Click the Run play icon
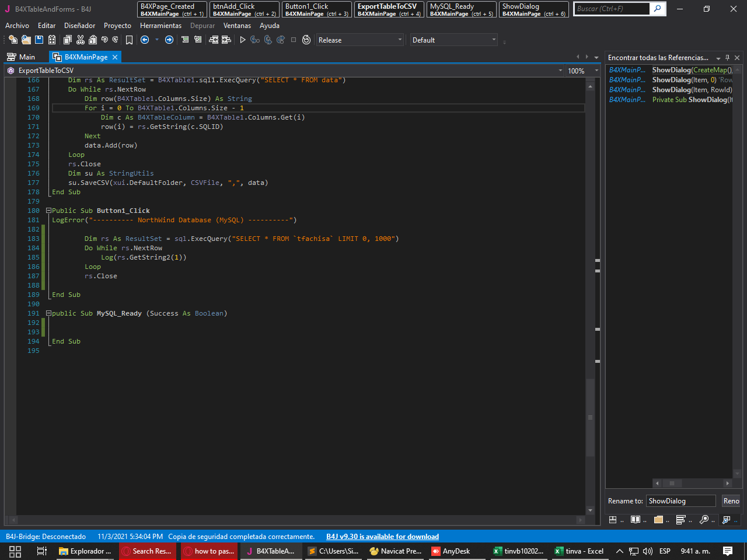This screenshot has width=747, height=560. pyautogui.click(x=243, y=40)
